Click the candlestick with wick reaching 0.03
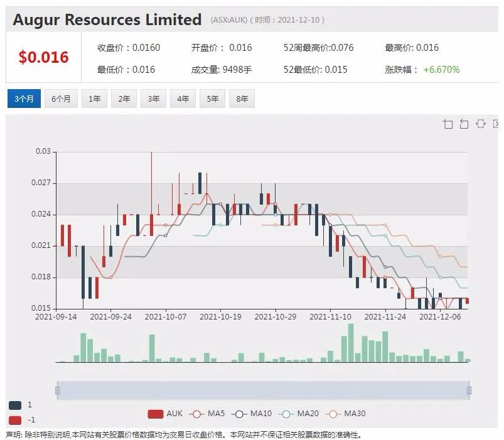The width and height of the screenshot is (504, 440). [x=152, y=225]
